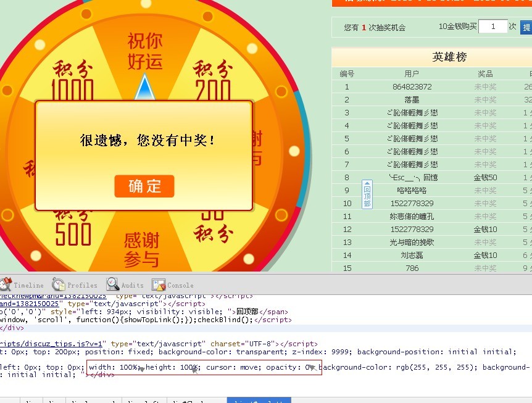Click the 很遗憾，您没有中奖 dialog message
The image size is (532, 403).
[148, 139]
